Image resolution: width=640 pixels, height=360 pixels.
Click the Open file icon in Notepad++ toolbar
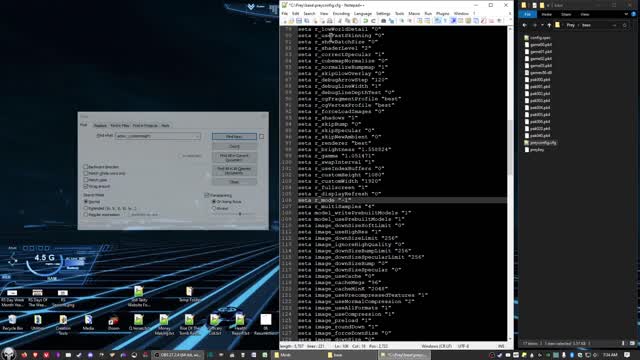[291, 21]
